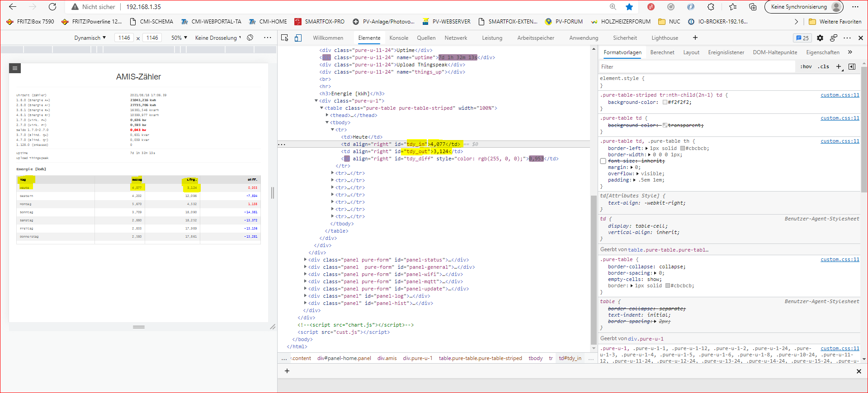Open DevTools customize three-dots menu
Image resolution: width=868 pixels, height=393 pixels.
tap(847, 38)
